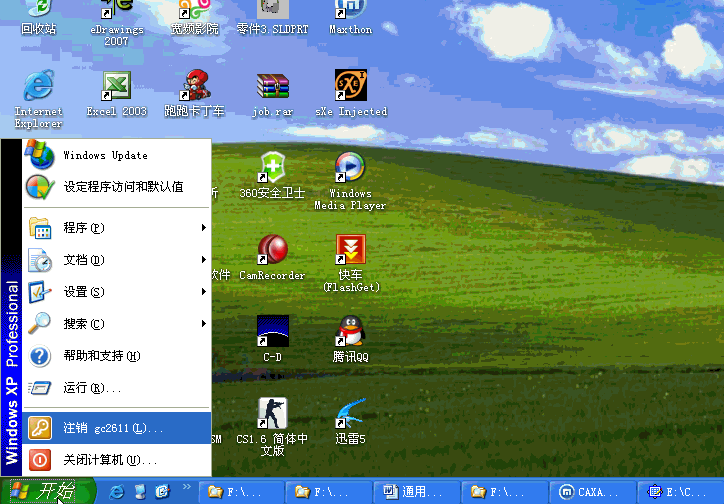This screenshot has width=724, height=504.
Task: Open 零件3.SLDPRT file icon
Action: 272,18
